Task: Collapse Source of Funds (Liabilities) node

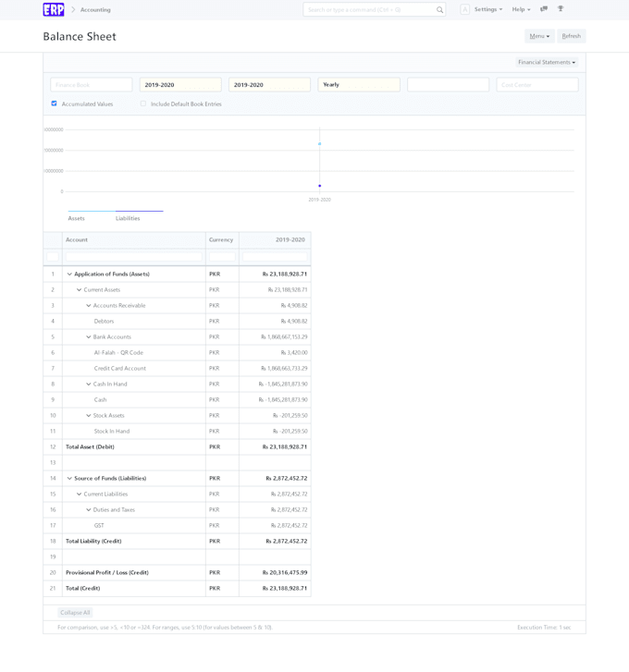Action: [x=69, y=479]
